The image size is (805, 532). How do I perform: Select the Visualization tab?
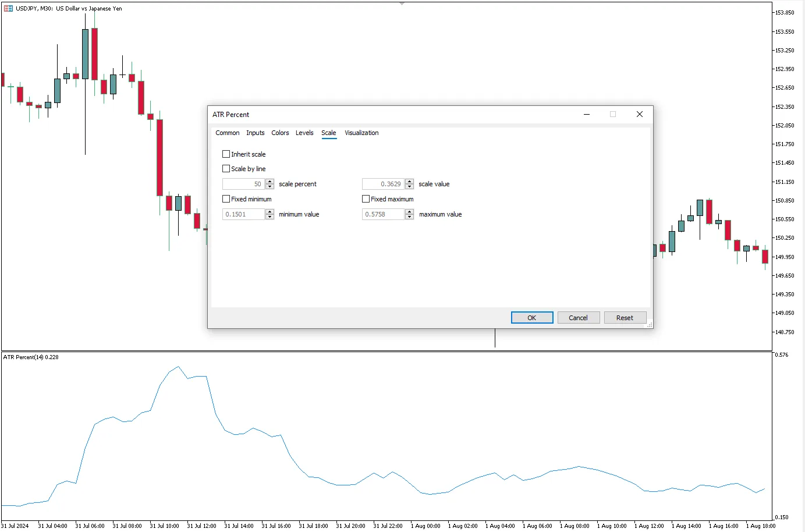click(x=361, y=133)
